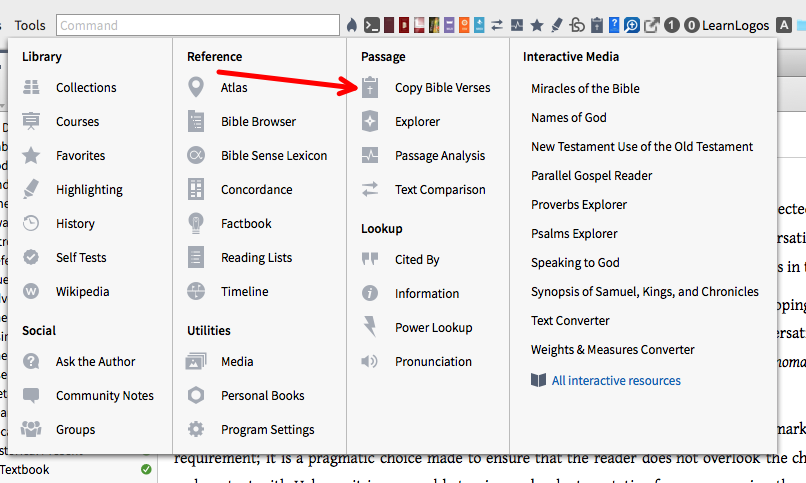The image size is (806, 483).
Task: Open All interactive resources link
Action: 616,381
